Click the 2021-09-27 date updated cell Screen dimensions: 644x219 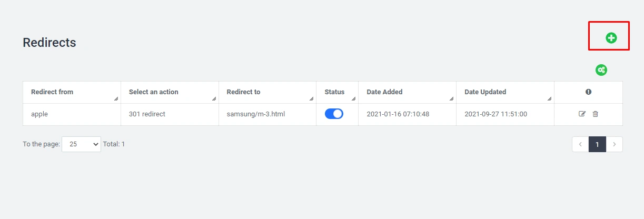pyautogui.click(x=496, y=114)
